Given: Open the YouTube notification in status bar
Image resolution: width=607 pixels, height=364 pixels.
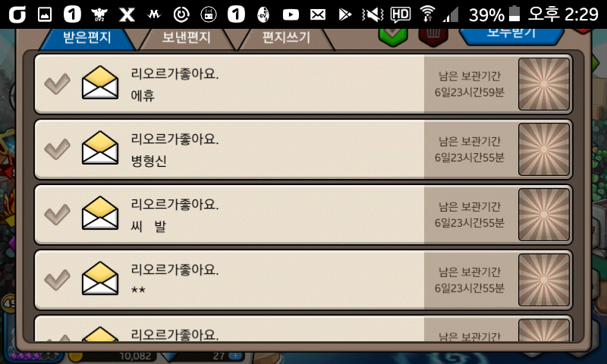Looking at the screenshot, I should coord(291,14).
